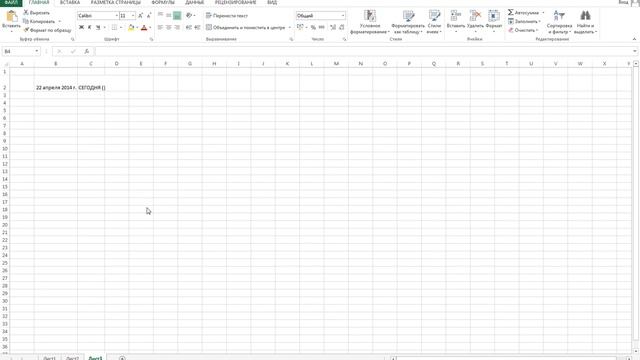Open Fill (Заполнить) dropdown
Image resolution: width=640 pixels, height=360 pixels.
coord(524,21)
